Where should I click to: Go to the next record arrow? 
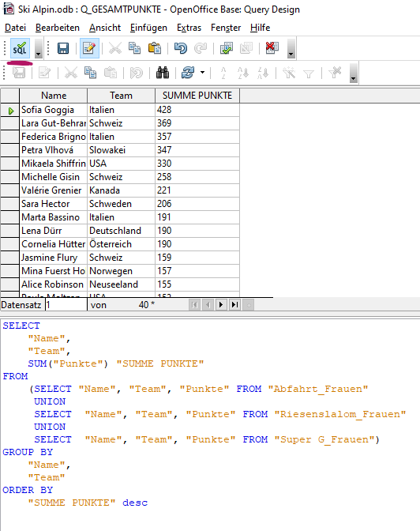coord(221,305)
